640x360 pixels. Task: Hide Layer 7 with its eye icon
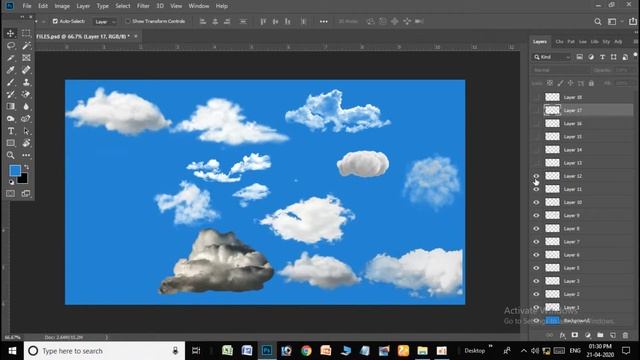coord(536,242)
